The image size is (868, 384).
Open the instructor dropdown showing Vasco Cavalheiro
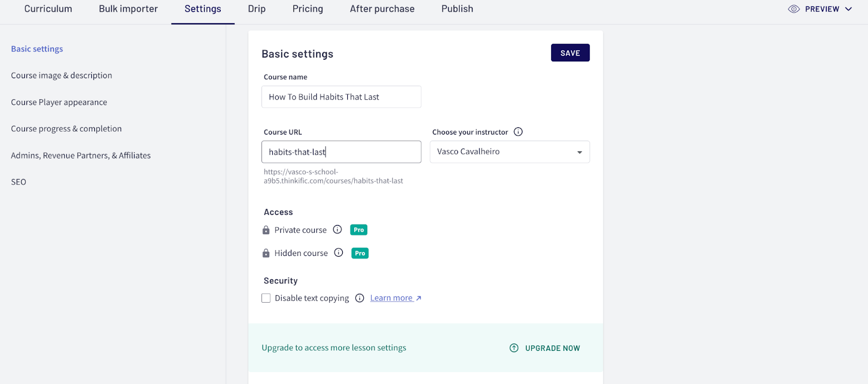pyautogui.click(x=510, y=152)
